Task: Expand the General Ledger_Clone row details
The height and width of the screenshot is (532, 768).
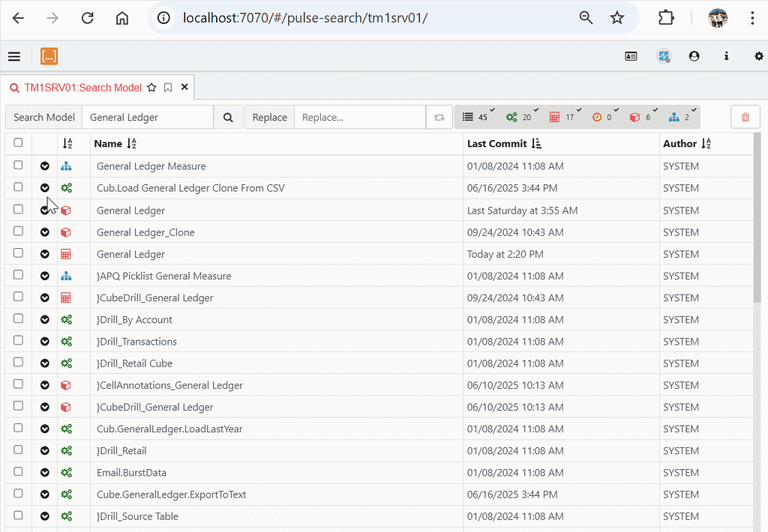Action: click(x=45, y=232)
